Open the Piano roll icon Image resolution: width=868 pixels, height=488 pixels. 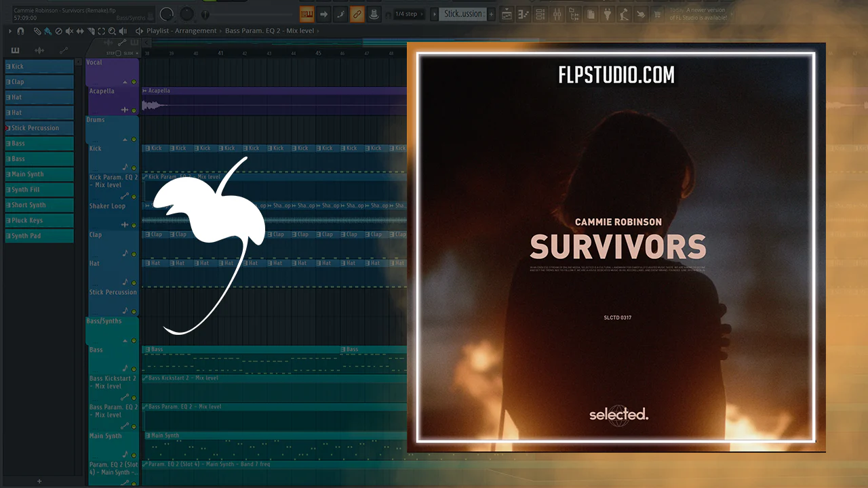[524, 14]
